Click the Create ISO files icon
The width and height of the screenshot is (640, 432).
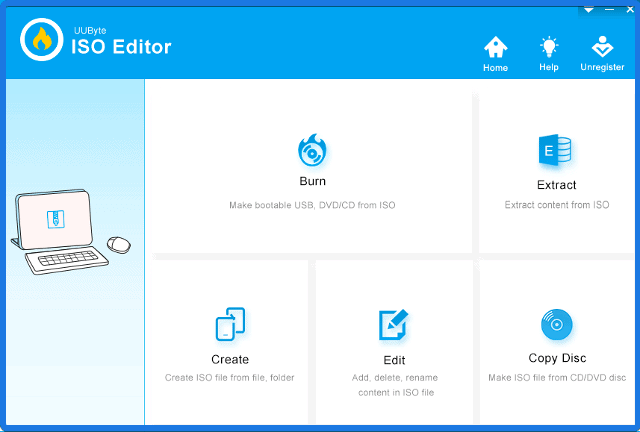230,324
